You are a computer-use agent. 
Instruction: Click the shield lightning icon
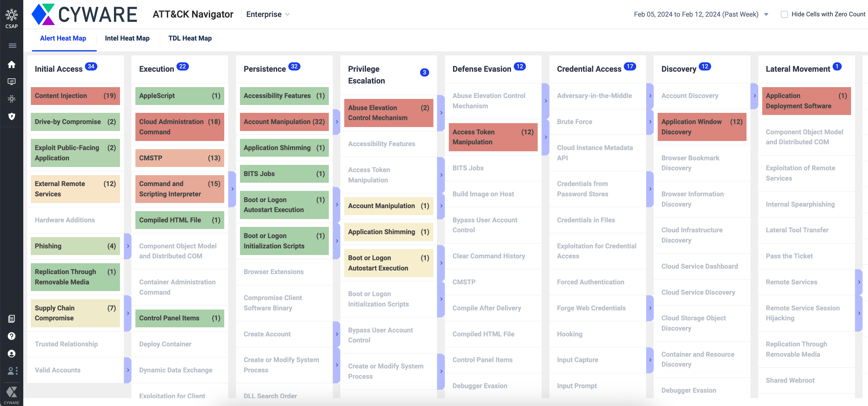pos(11,116)
